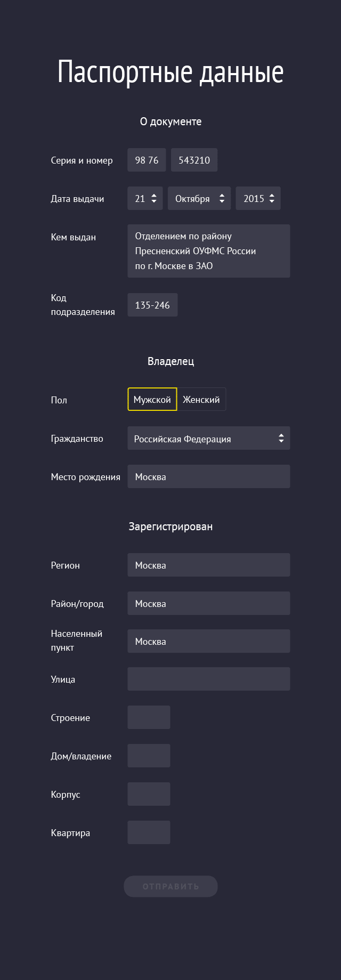Focus the Населенный пункт input field
This screenshot has height=980, width=341.
209,641
